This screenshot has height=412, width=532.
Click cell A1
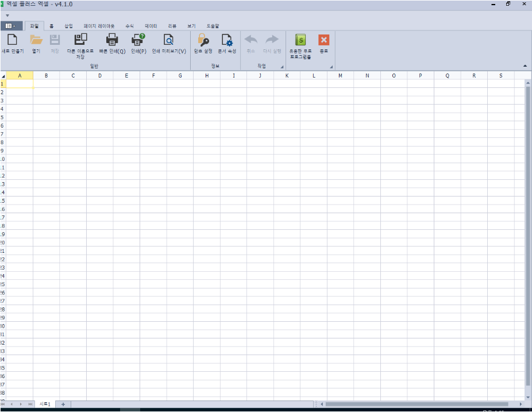20,84
